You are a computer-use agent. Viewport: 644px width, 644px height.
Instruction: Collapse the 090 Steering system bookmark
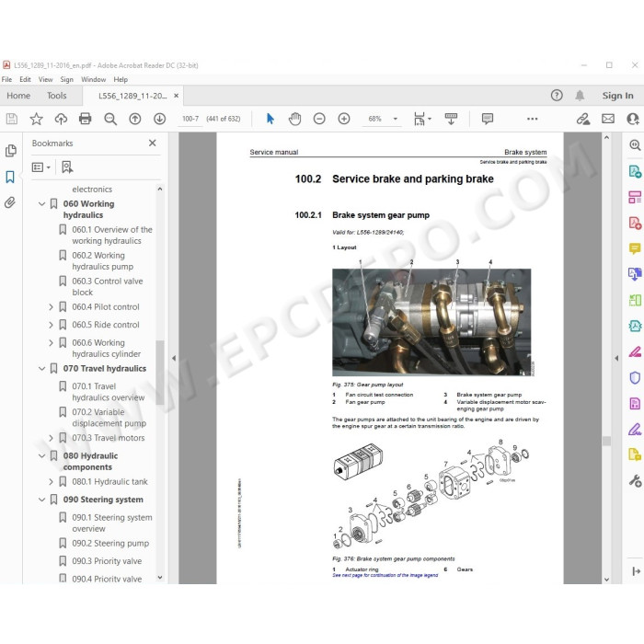(x=41, y=500)
